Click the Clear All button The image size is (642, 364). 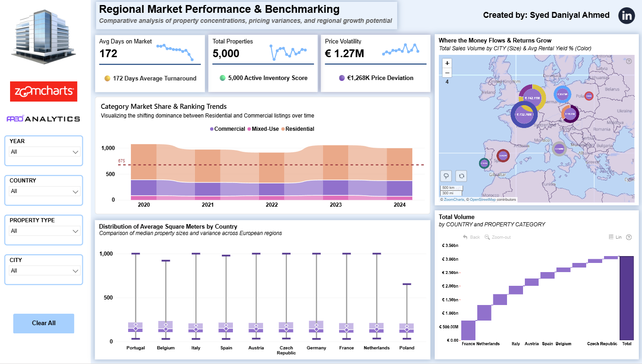(x=43, y=323)
